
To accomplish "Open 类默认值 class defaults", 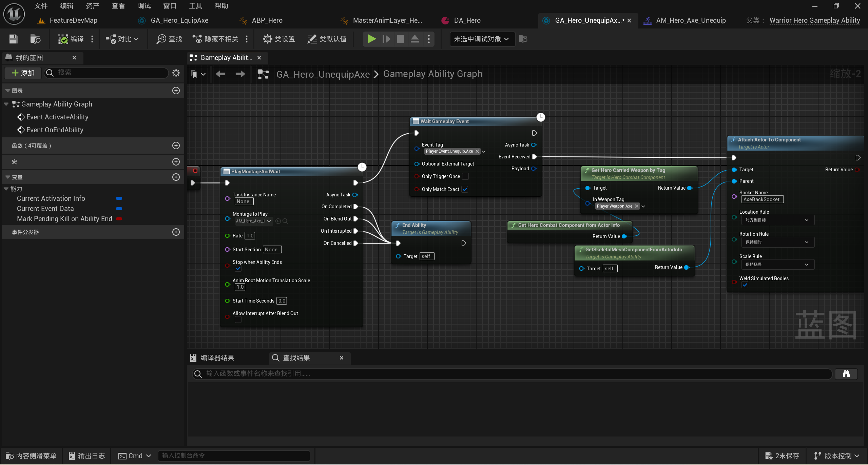I will tap(327, 39).
